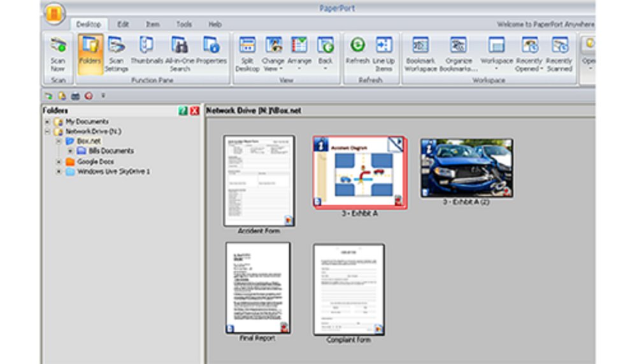Click the Back dropdown button
Image resolution: width=637 pixels, height=364 pixels.
point(326,54)
